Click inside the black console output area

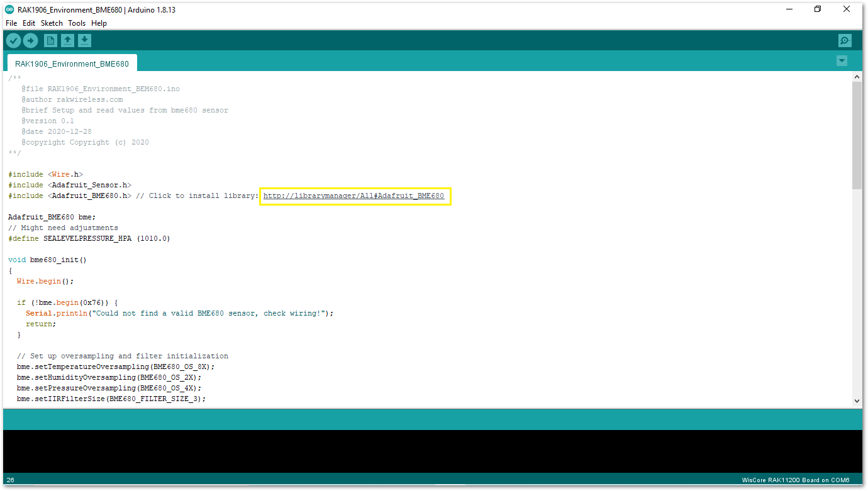pyautogui.click(x=432, y=451)
